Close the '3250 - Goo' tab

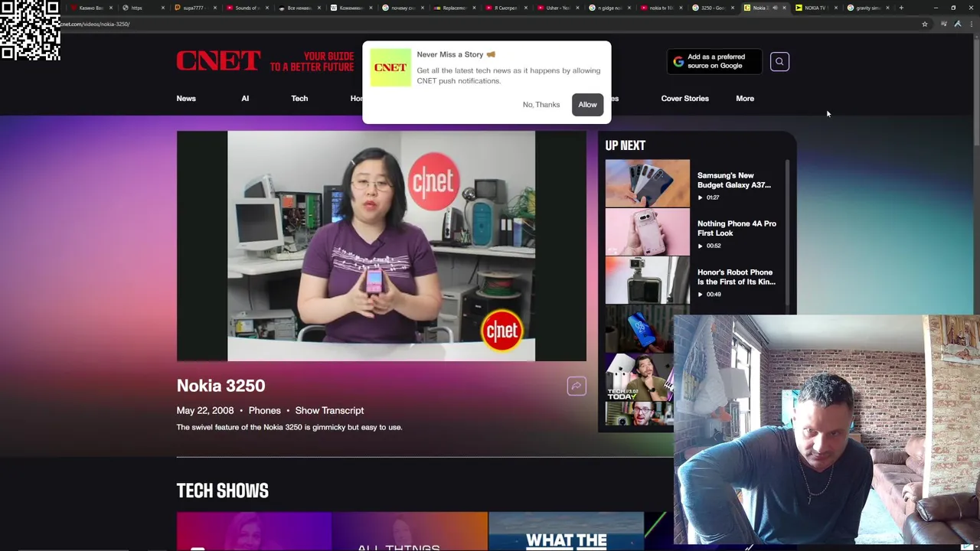(733, 8)
